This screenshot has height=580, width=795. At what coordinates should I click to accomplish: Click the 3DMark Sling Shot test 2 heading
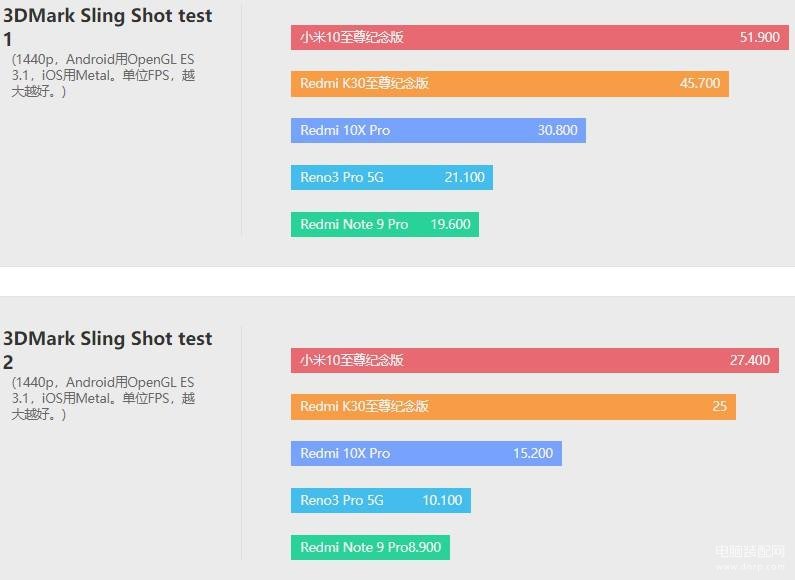[x=107, y=350]
